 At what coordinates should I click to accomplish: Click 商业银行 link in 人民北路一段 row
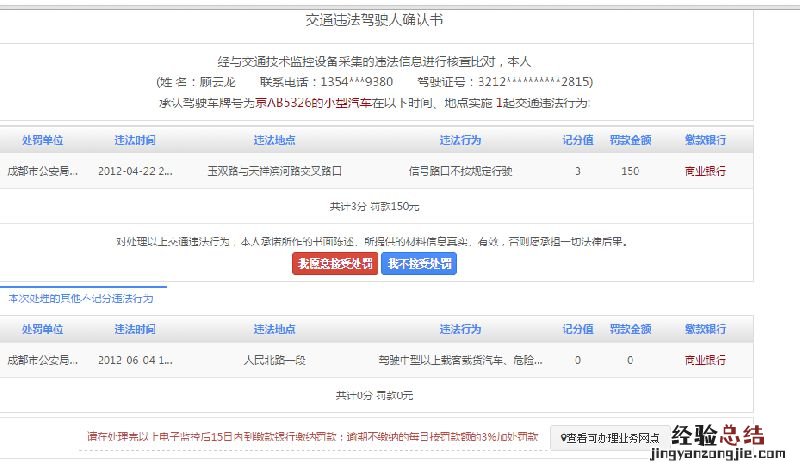[705, 360]
